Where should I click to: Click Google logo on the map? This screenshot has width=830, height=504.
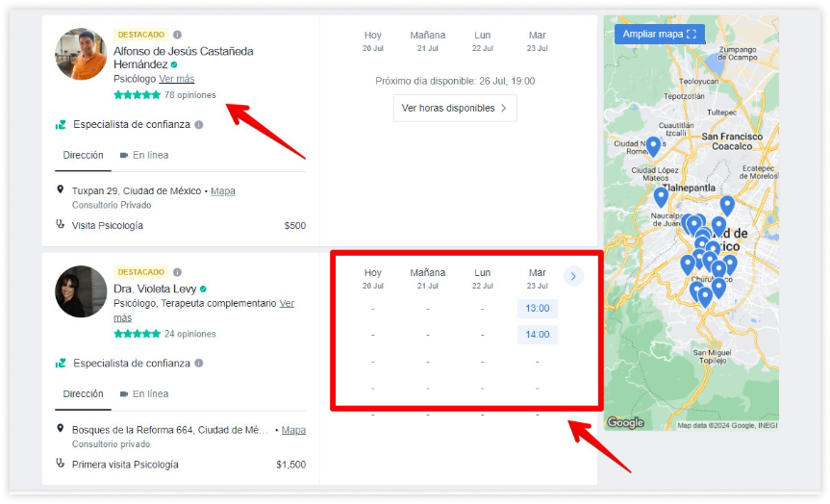click(625, 422)
